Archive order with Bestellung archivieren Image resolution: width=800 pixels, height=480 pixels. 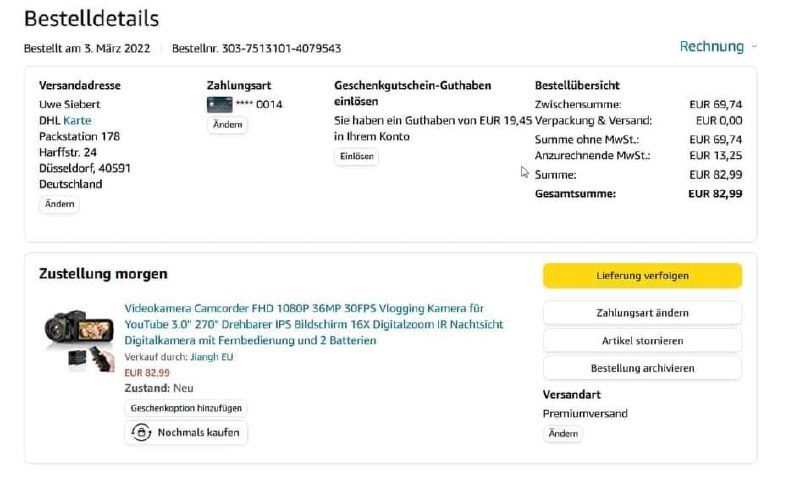(642, 368)
